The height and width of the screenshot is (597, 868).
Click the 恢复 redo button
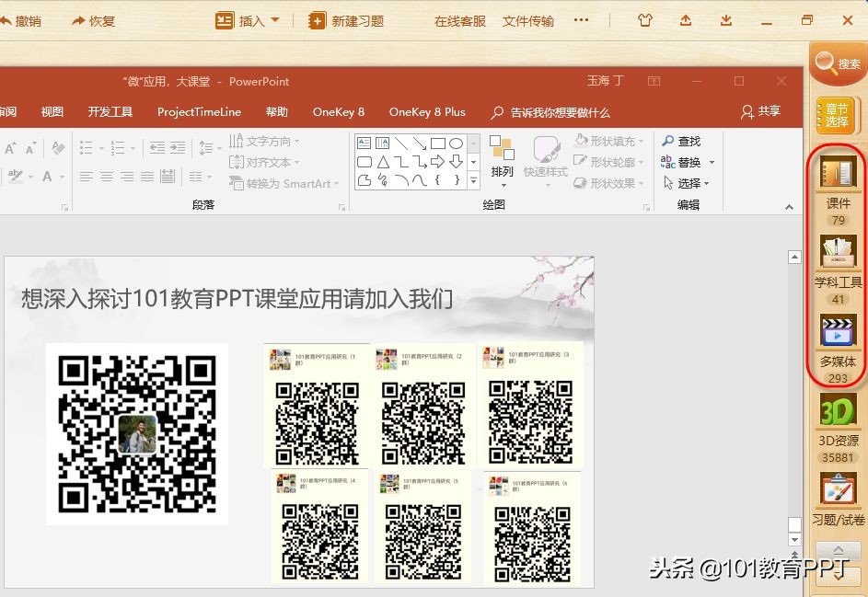[92, 21]
